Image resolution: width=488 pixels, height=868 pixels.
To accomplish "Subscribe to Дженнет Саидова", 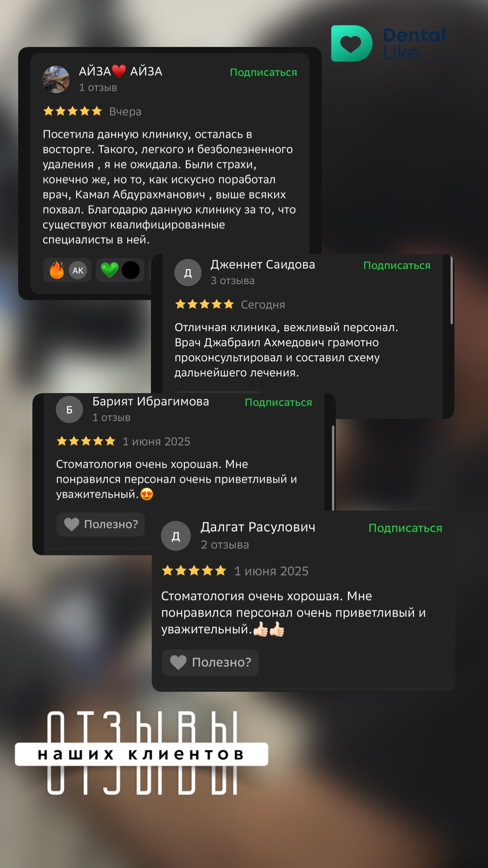I will (x=397, y=266).
